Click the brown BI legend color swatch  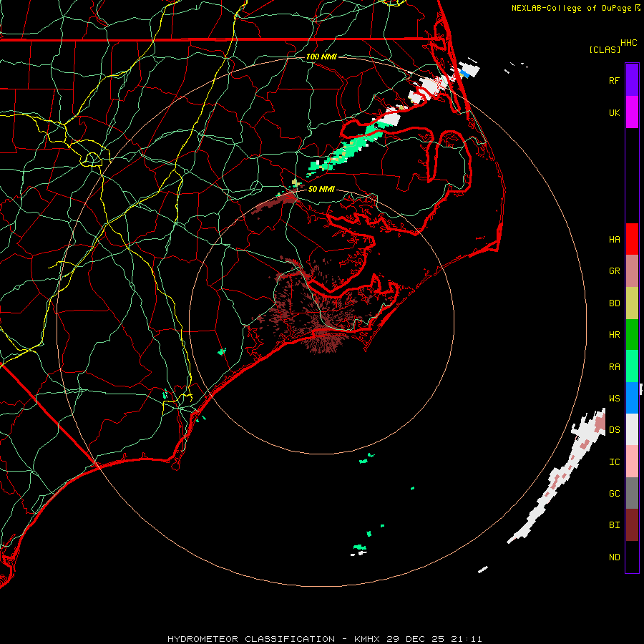pyautogui.click(x=632, y=525)
